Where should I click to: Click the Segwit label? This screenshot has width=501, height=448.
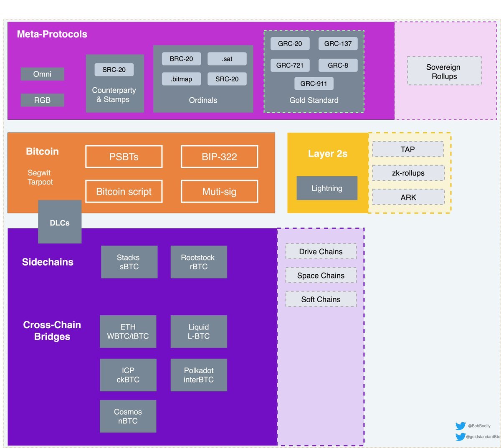39,173
